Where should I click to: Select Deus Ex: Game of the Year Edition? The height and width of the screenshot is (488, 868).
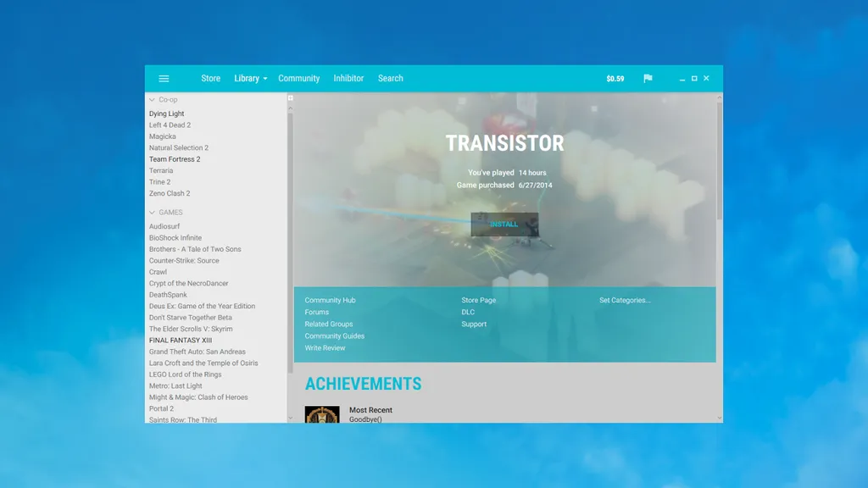click(202, 306)
